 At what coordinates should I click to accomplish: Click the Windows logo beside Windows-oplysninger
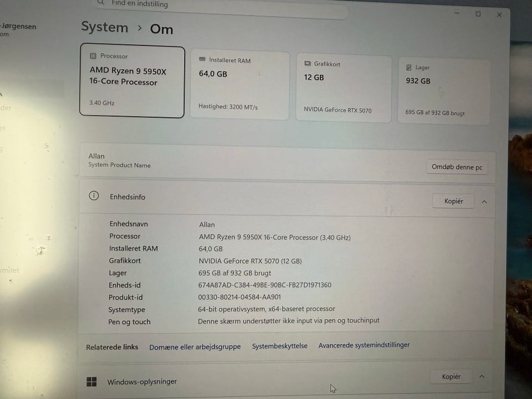click(x=91, y=381)
